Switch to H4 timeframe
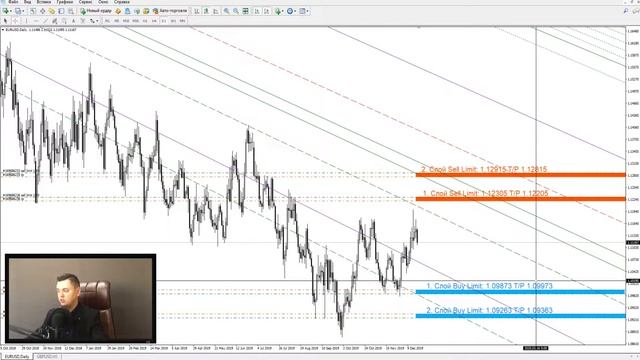Viewport: 640px width, 360px height. click(154, 20)
